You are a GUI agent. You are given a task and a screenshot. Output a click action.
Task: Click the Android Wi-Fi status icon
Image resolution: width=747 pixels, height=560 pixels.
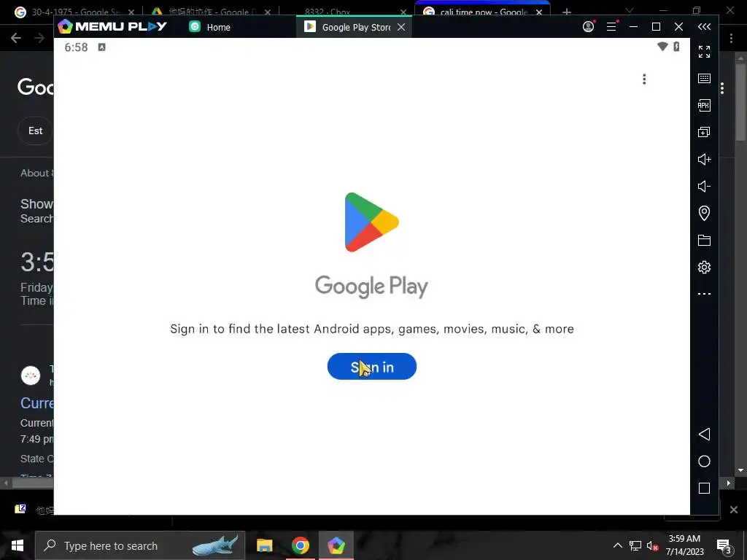(x=662, y=46)
